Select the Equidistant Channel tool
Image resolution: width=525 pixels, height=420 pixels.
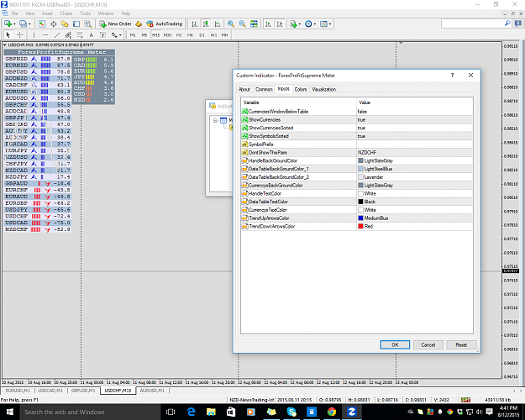pyautogui.click(x=68, y=34)
